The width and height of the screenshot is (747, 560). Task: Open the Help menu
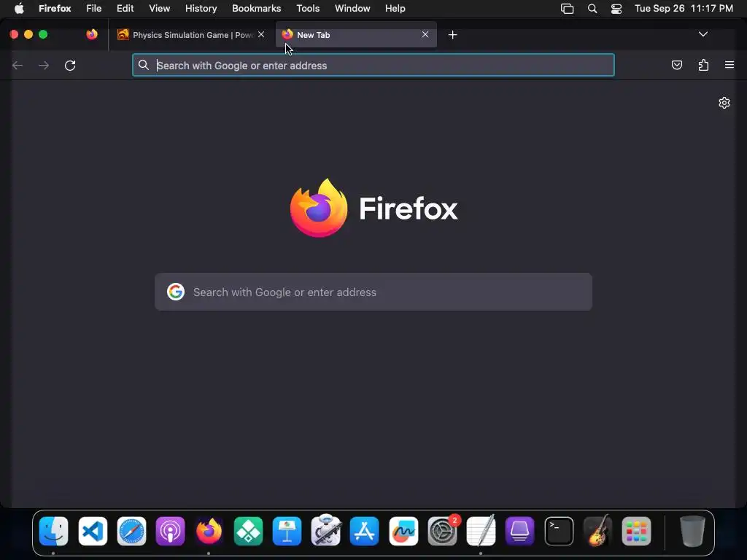[395, 8]
